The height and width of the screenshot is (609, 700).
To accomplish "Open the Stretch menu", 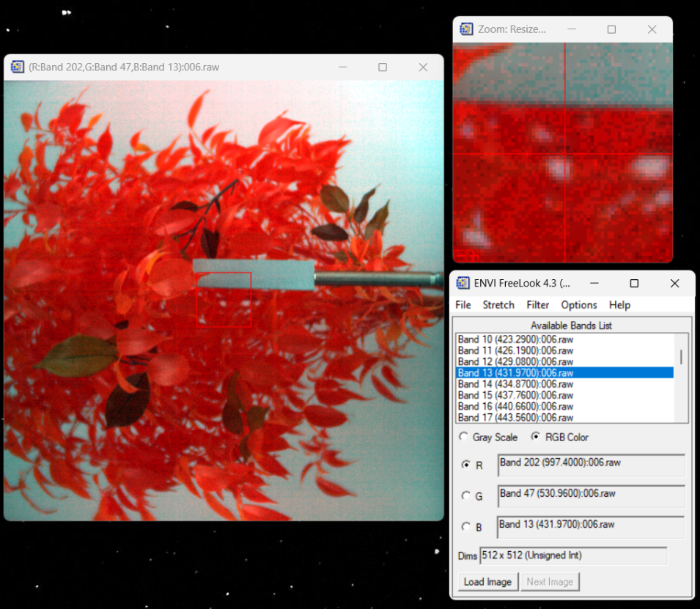I will click(498, 305).
